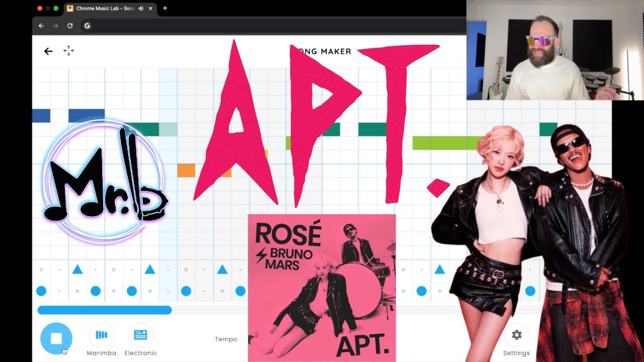Close the Chrome Music Lab tab
Viewport: 644px width, 362px height.
(150, 9)
